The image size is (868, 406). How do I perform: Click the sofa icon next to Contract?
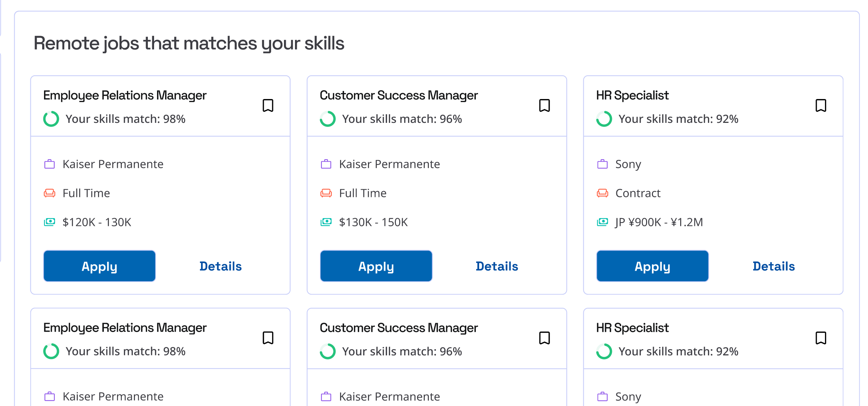[602, 193]
